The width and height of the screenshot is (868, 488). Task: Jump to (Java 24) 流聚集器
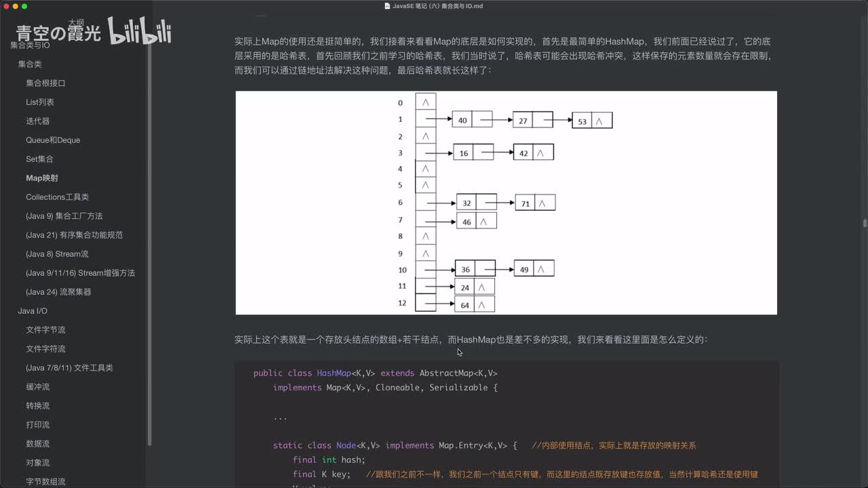[58, 291]
